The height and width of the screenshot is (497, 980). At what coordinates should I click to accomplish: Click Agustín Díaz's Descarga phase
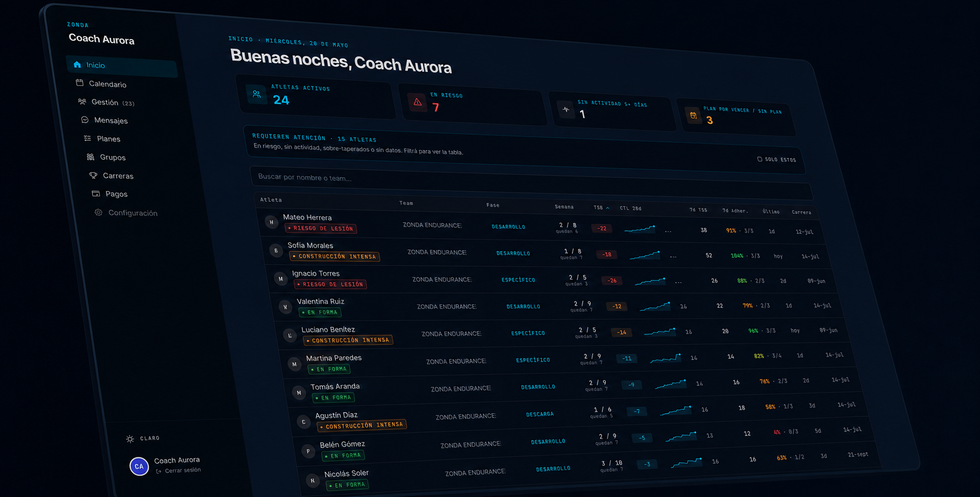(x=540, y=414)
